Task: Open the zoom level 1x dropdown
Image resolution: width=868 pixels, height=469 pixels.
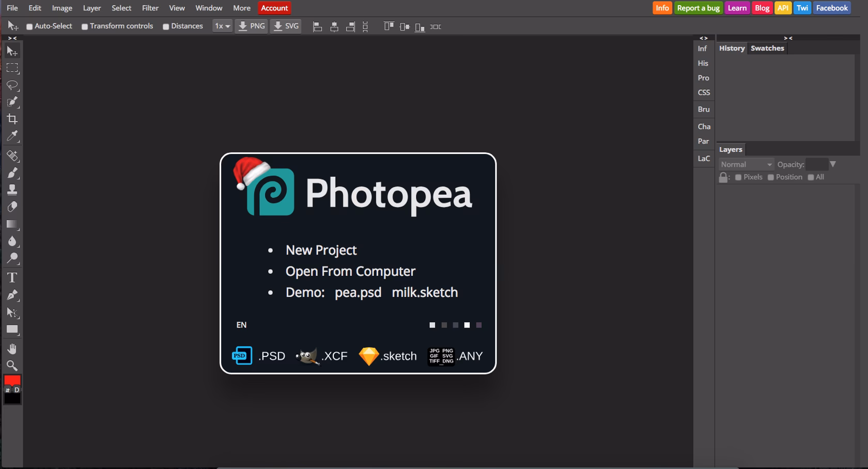Action: (222, 26)
